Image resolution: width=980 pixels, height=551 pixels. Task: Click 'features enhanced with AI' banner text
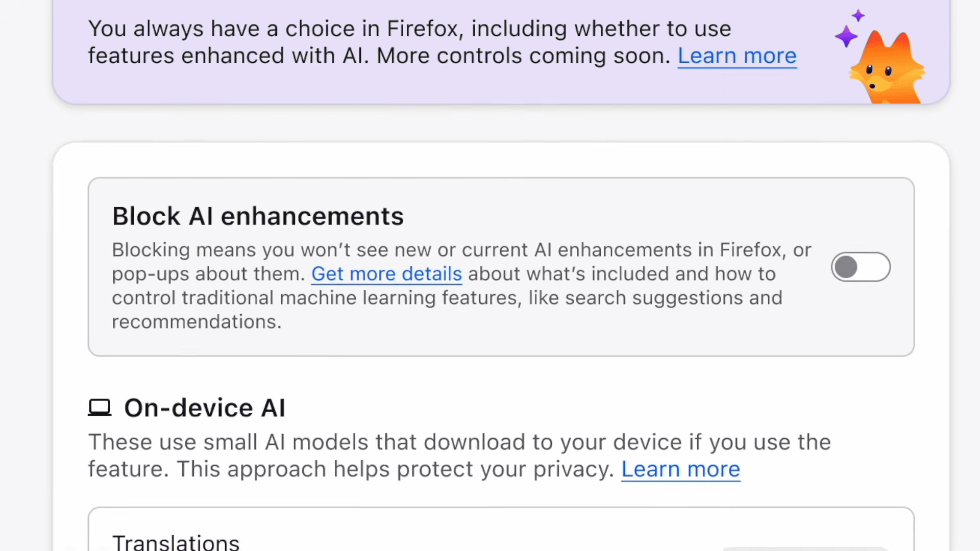(227, 56)
